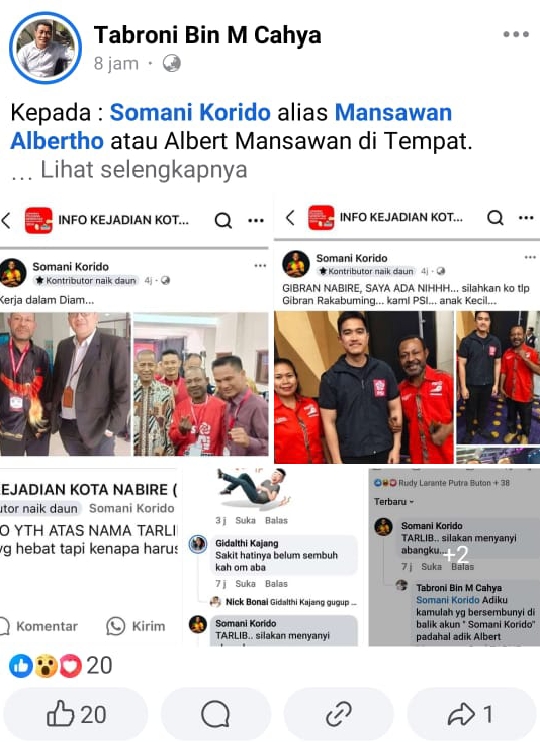Open the Somani Korido tagged link
This screenshot has width=540, height=742.
tap(190, 113)
